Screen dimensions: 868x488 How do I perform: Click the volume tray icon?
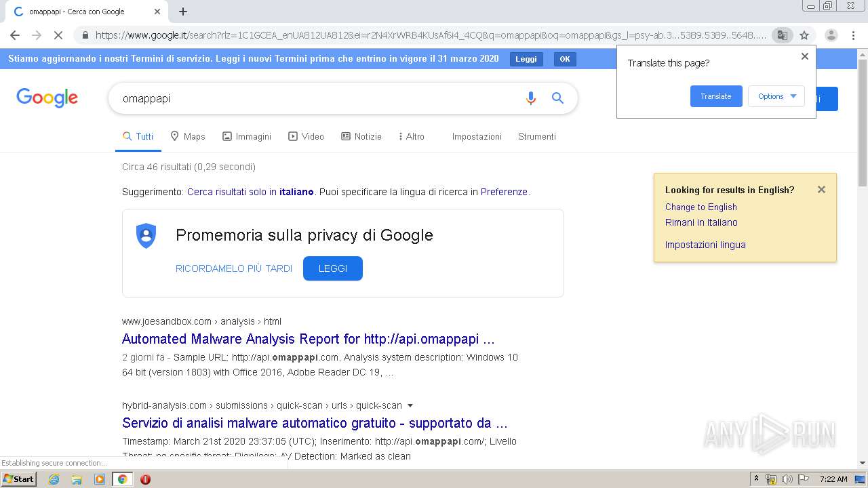(787, 479)
